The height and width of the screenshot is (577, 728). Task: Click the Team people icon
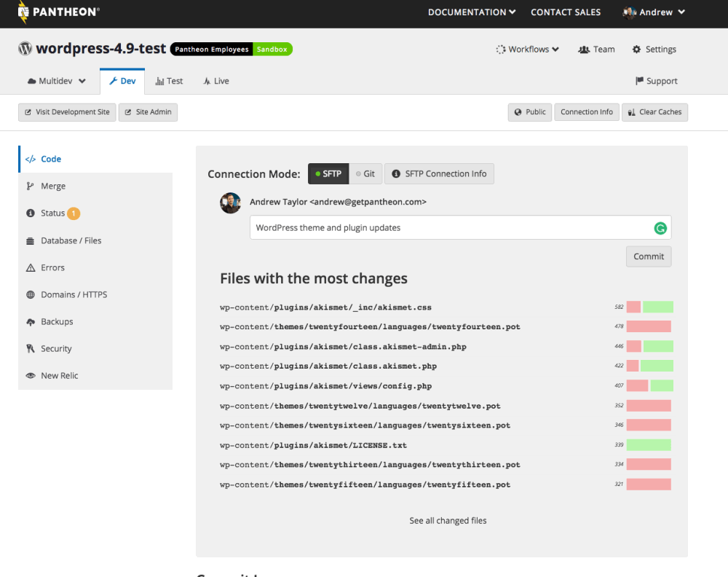point(584,50)
